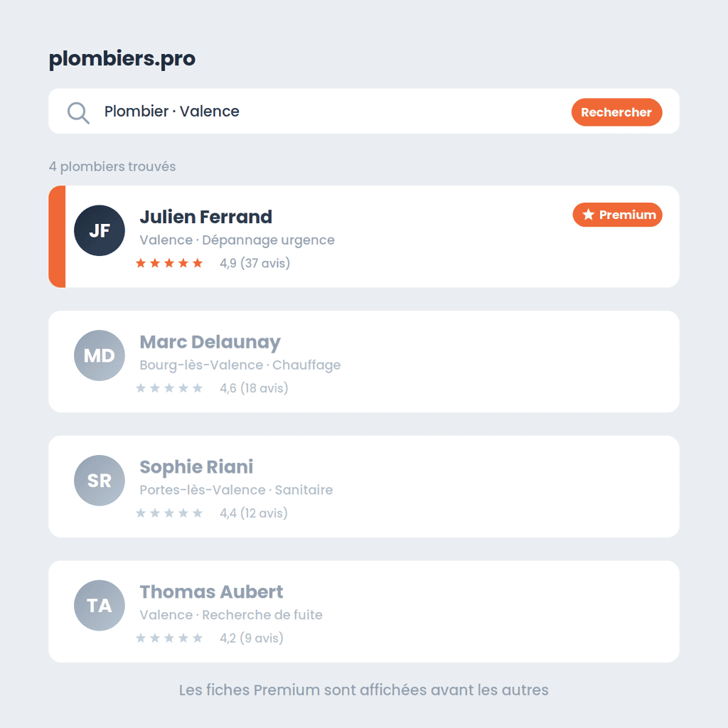The width and height of the screenshot is (728, 728).
Task: Click the plombiers.pro logo
Action: (122, 59)
